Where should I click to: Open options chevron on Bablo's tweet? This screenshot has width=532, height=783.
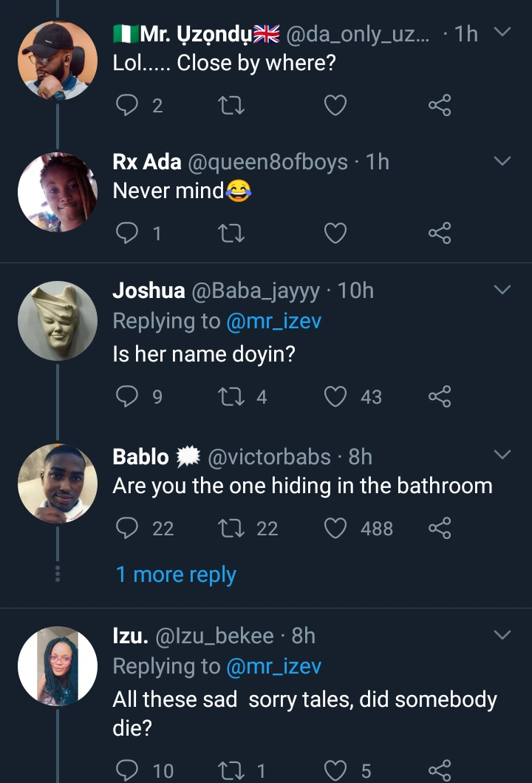502,455
